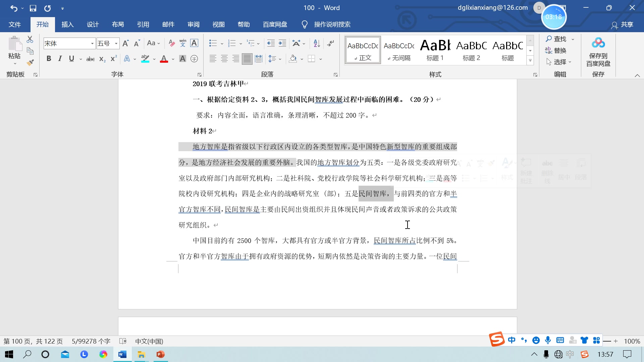Open the font name dropdown (宋体)
The image size is (644, 362).
(92, 44)
